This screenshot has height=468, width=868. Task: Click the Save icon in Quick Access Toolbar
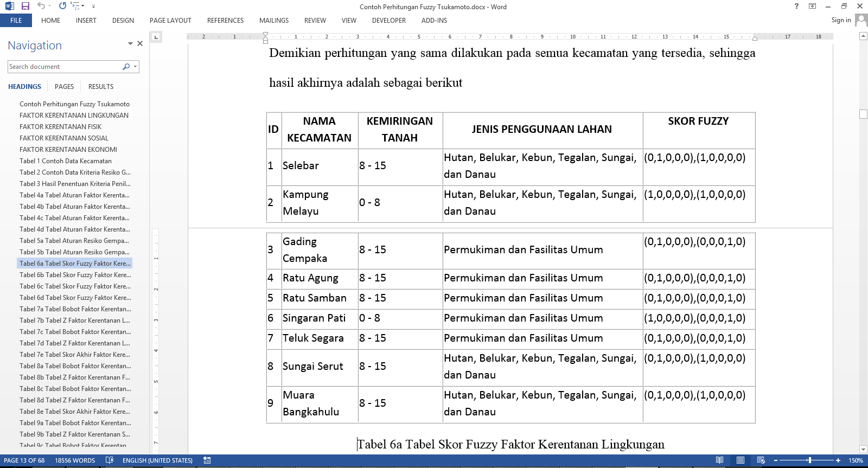coord(25,6)
